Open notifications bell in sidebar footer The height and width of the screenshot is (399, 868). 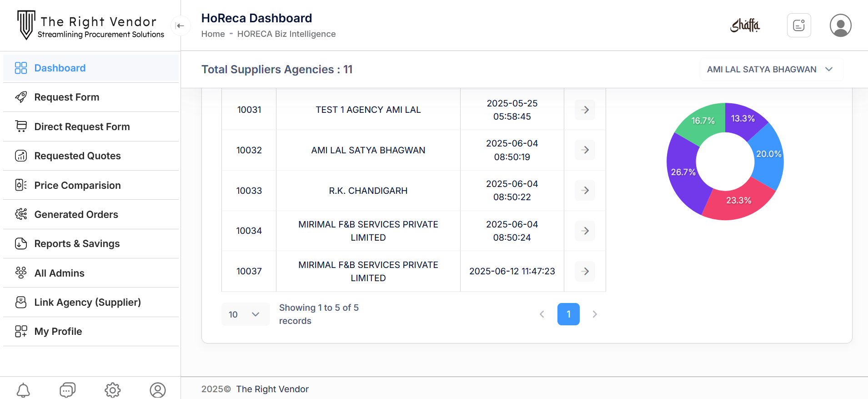tap(23, 390)
